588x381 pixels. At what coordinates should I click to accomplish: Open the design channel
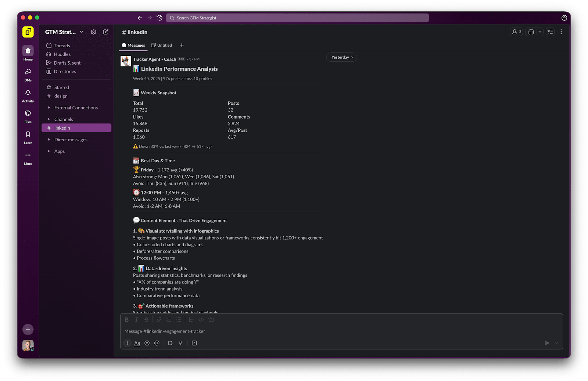[x=76, y=96]
